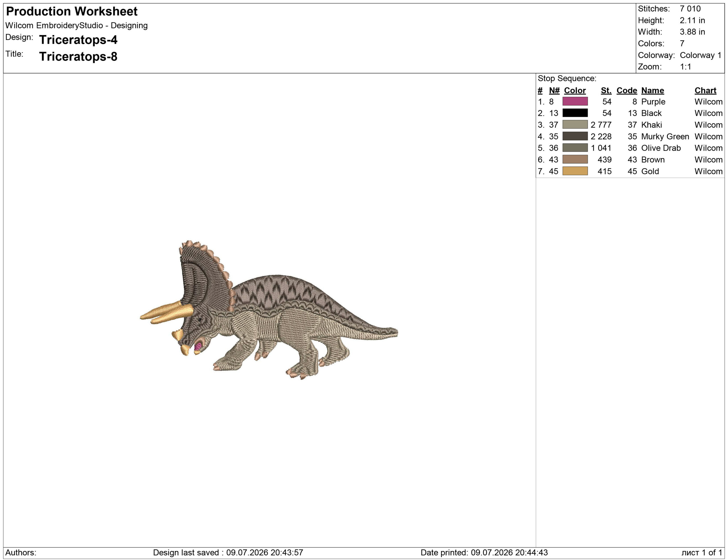Click the stitch count '2 228'

point(601,136)
